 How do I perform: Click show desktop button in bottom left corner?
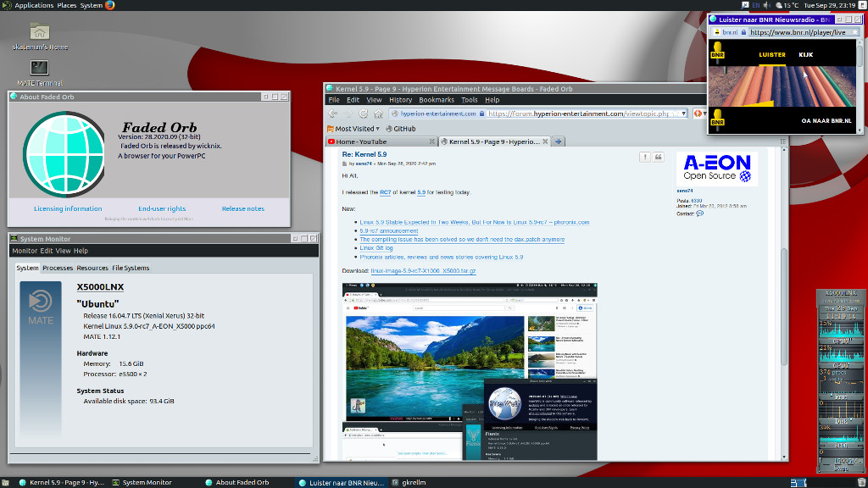[5, 482]
